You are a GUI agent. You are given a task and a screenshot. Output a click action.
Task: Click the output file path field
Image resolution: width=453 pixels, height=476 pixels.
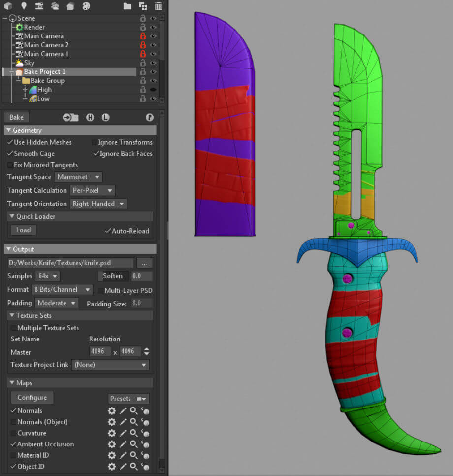coord(70,263)
